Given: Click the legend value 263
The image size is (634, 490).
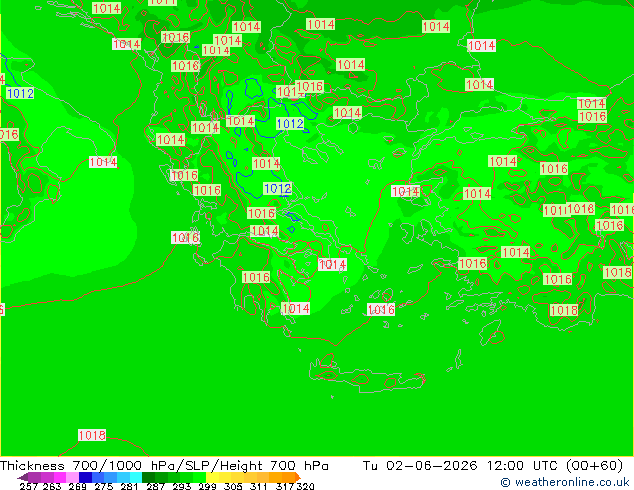Looking at the screenshot, I should [52, 486].
